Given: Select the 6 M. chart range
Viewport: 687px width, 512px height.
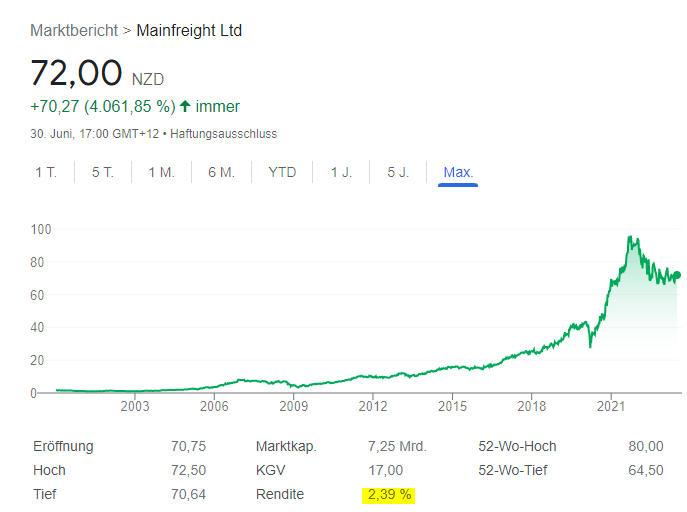Looking at the screenshot, I should [221, 172].
